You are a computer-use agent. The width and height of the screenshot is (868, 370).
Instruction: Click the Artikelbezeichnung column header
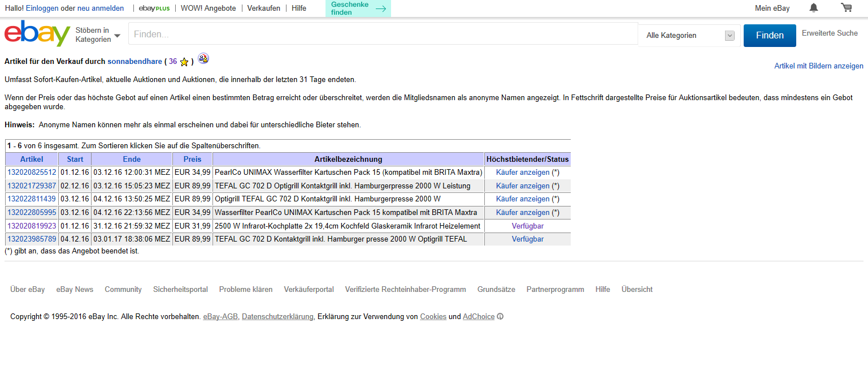[x=348, y=159]
